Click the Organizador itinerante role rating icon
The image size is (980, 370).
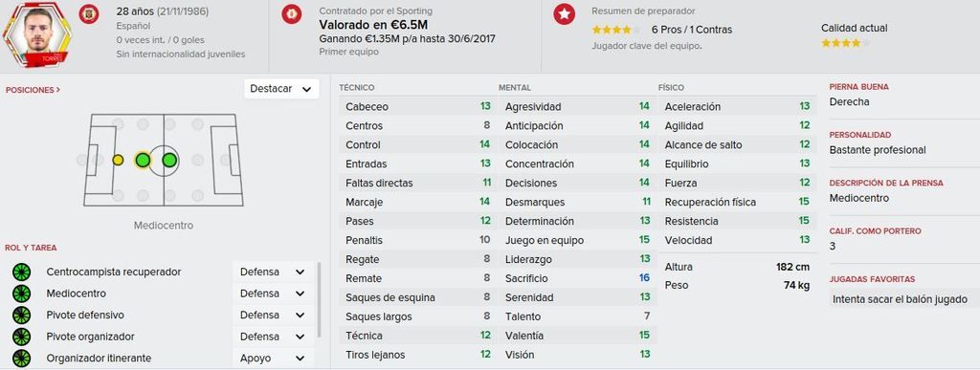point(21,359)
